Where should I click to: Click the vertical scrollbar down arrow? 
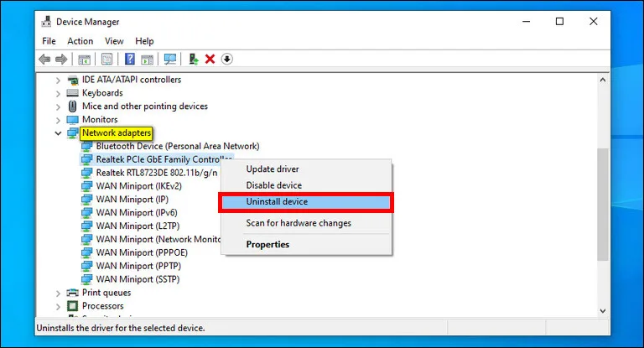[603, 311]
